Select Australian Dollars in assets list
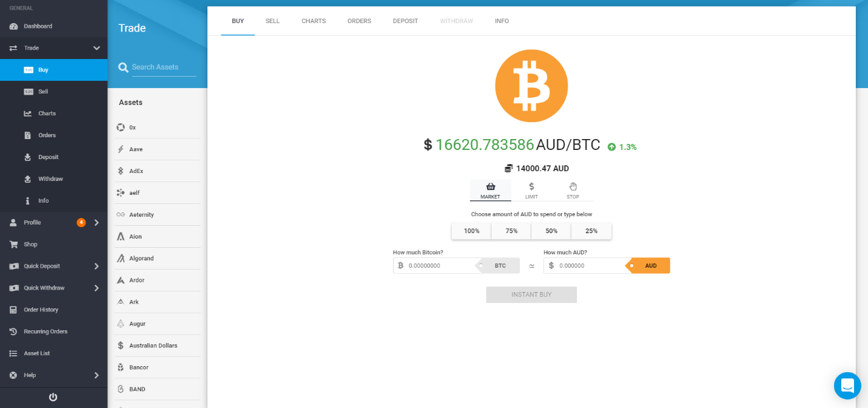Screen dimensions: 868x408 point(157,345)
